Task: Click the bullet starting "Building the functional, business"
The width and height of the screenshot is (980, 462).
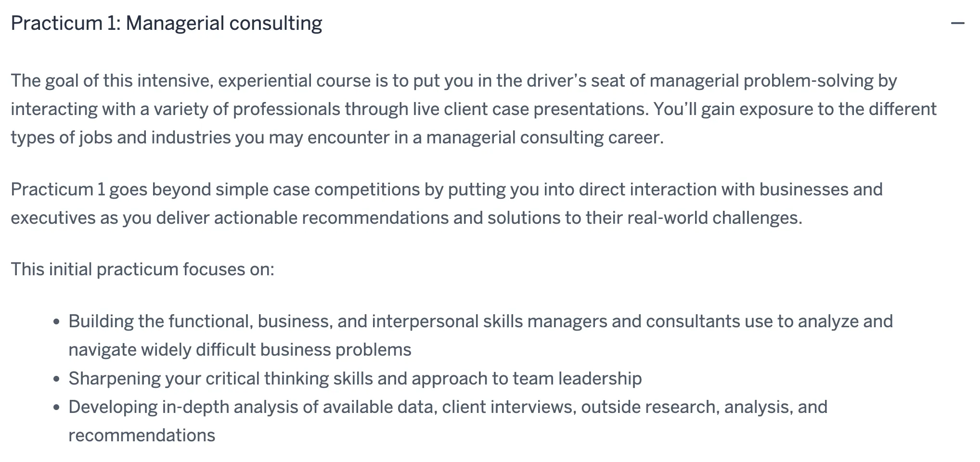Action: click(480, 321)
